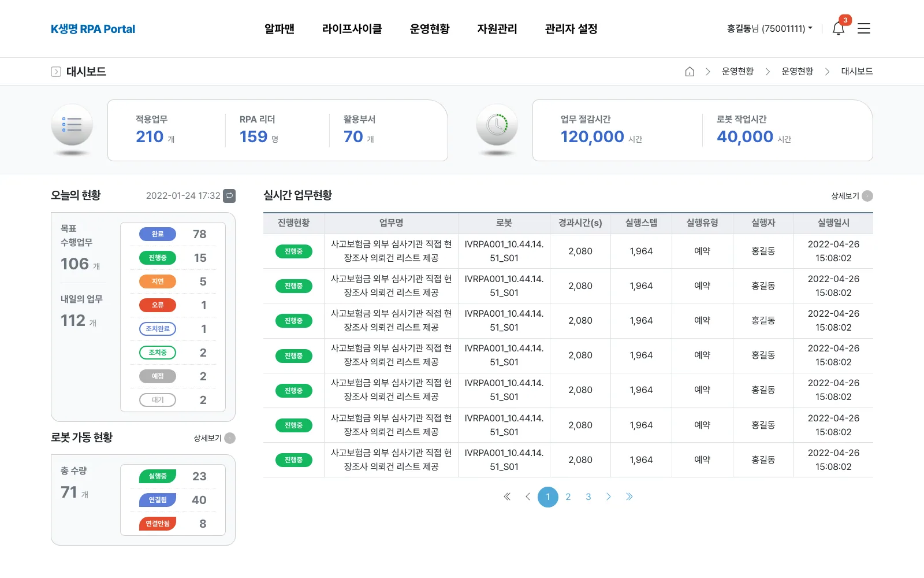Open the 관리자 설정 menu
Image resolution: width=924 pixels, height=578 pixels.
(x=571, y=28)
